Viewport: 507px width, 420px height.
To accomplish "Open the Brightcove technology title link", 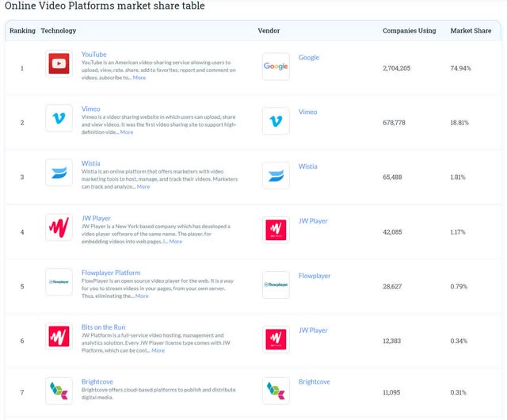I will pyautogui.click(x=97, y=382).
